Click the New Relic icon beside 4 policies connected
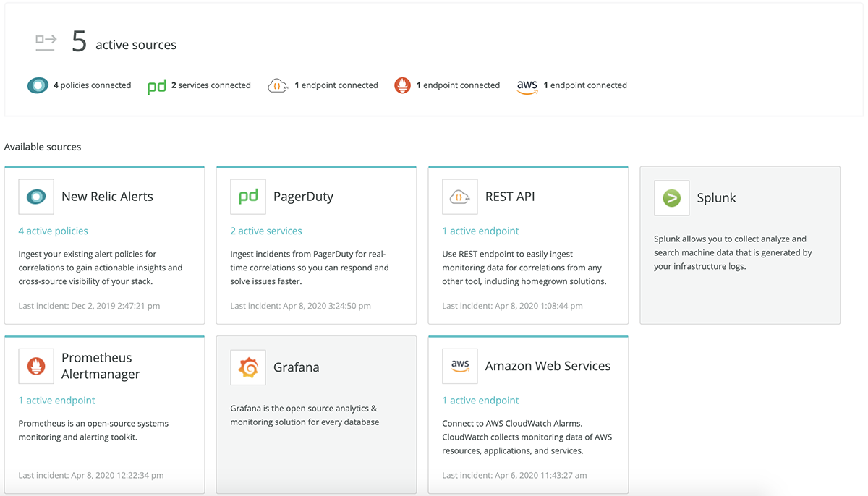 (x=38, y=85)
